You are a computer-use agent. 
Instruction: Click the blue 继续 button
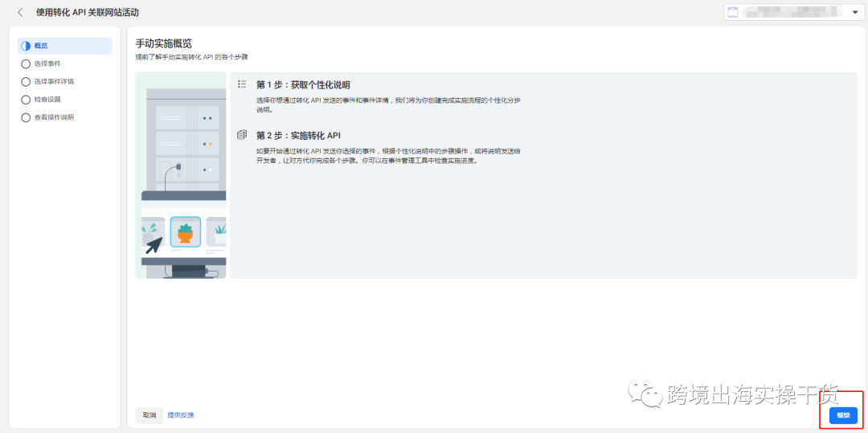click(x=843, y=415)
